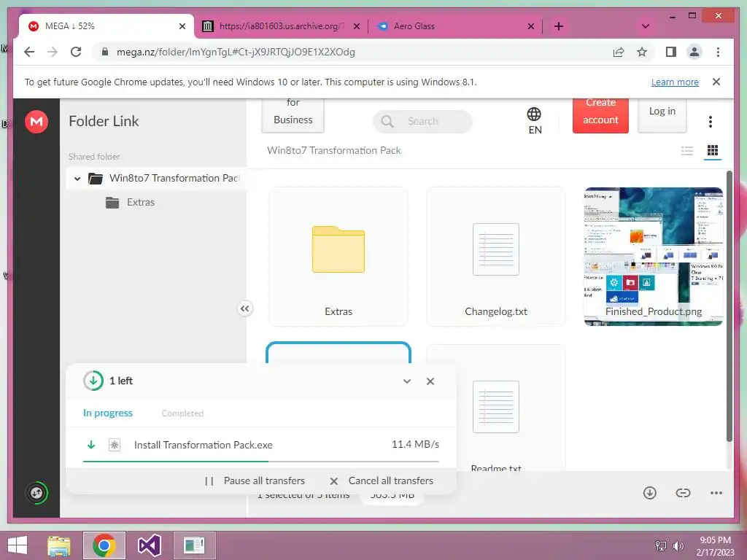747x560 pixels.
Task: Open a new browser tab
Action: [558, 26]
